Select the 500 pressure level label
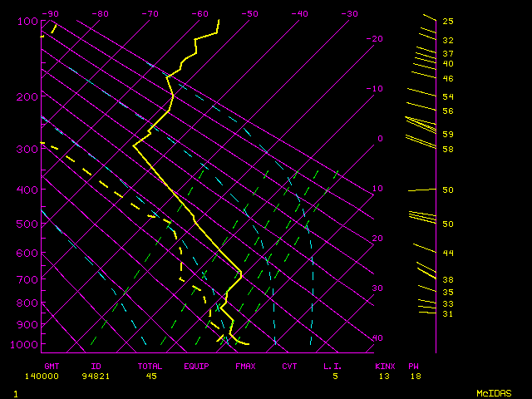 tap(28, 224)
